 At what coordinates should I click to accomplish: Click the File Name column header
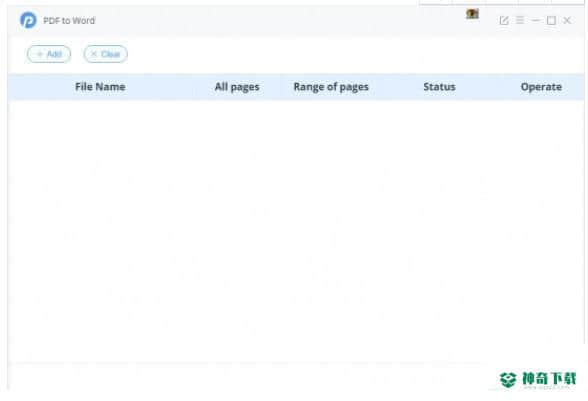point(100,87)
